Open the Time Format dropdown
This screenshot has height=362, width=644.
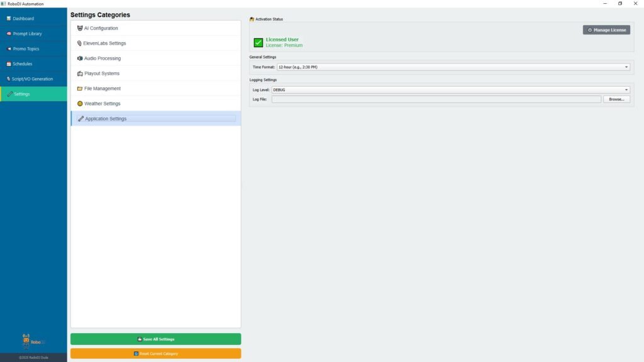tap(453, 67)
